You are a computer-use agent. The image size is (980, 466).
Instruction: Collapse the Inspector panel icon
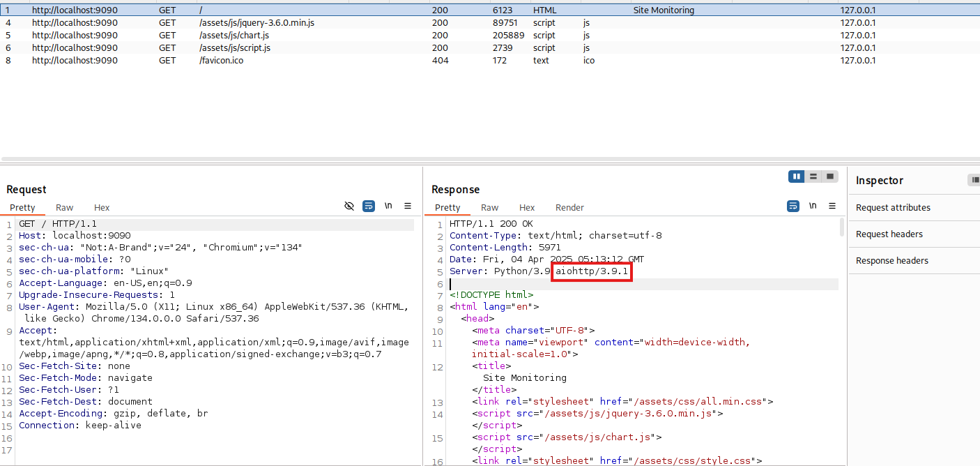click(974, 180)
